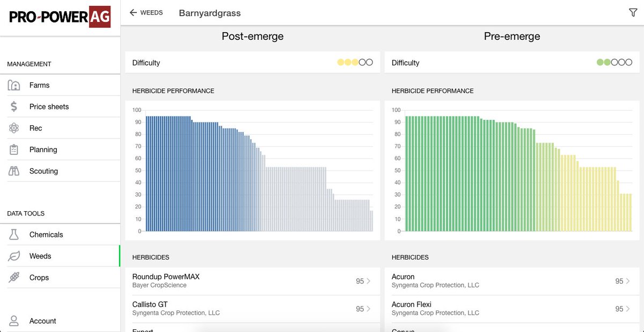This screenshot has width=644, height=332.
Task: Click the Post-emerge herbicide performance chart
Action: pos(253,171)
